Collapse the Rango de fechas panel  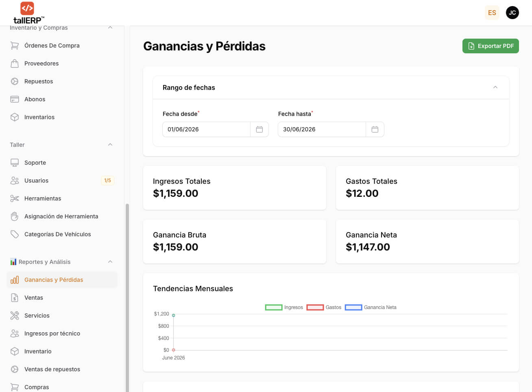(495, 87)
